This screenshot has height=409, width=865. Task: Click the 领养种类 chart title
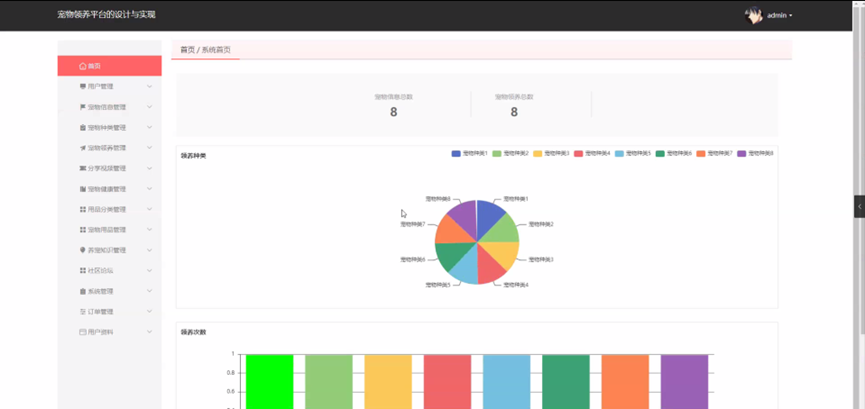pyautogui.click(x=194, y=156)
